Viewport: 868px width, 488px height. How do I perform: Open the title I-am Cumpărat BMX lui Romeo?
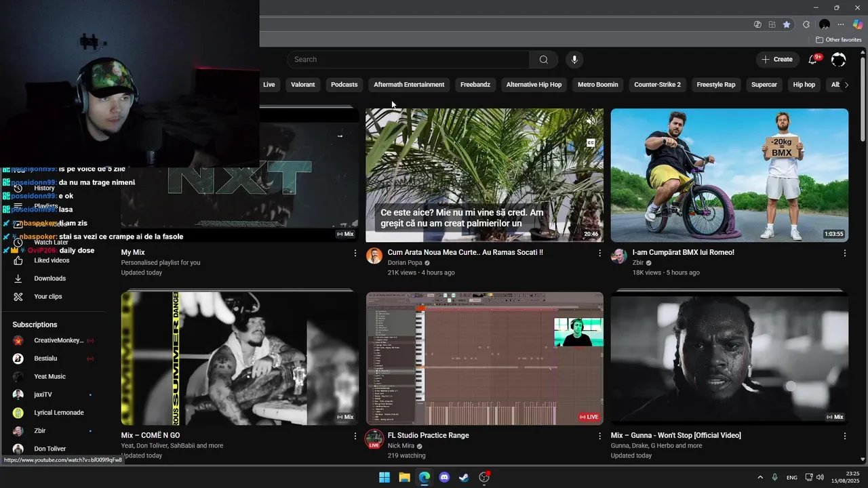[684, 253]
